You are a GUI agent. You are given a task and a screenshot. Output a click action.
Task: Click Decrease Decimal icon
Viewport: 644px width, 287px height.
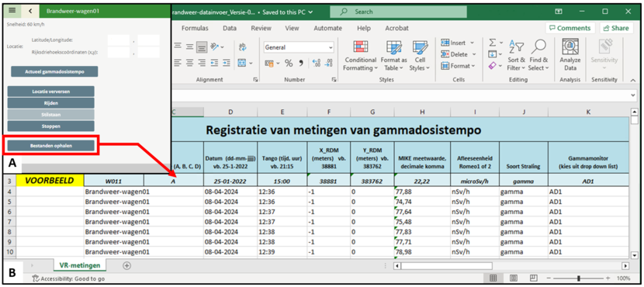328,64
